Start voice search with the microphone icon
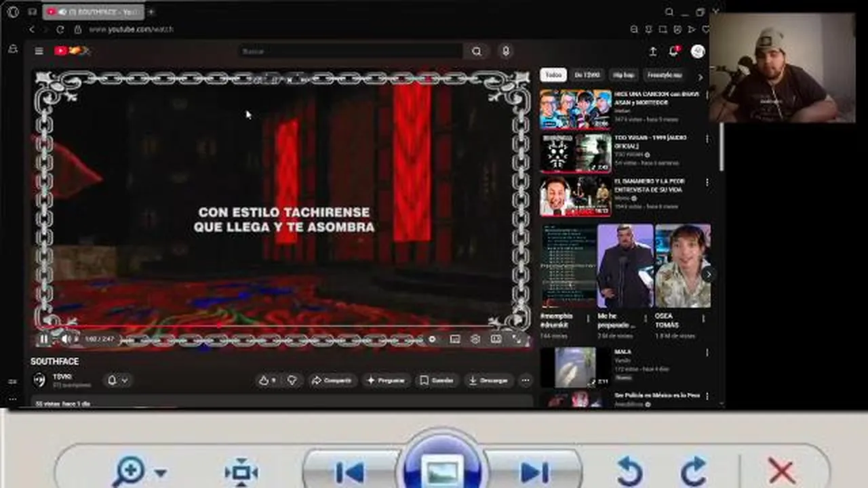This screenshot has height=488, width=868. [505, 51]
